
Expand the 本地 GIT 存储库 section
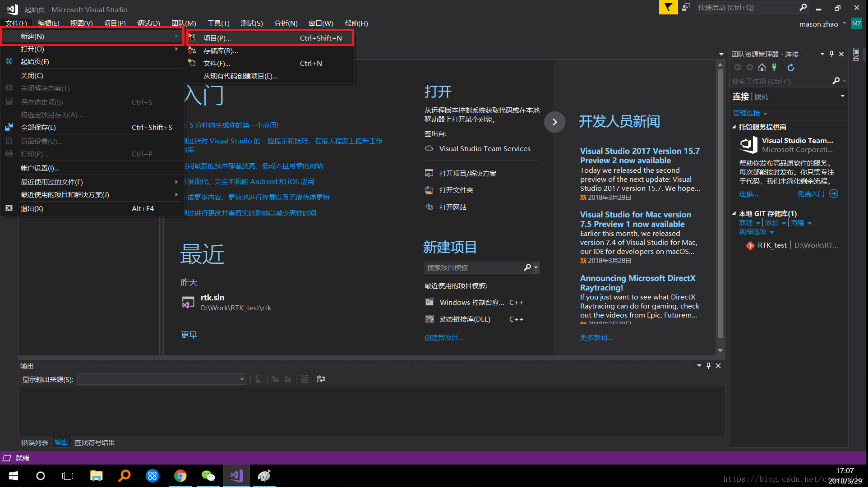click(x=734, y=213)
